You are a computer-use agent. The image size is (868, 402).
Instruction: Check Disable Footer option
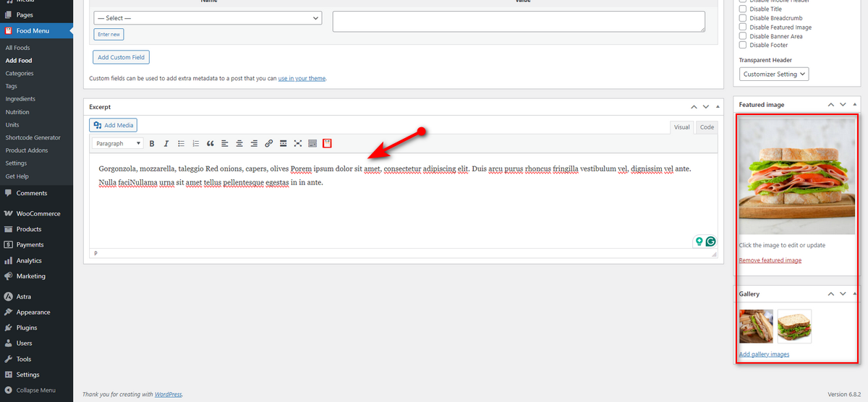point(743,45)
